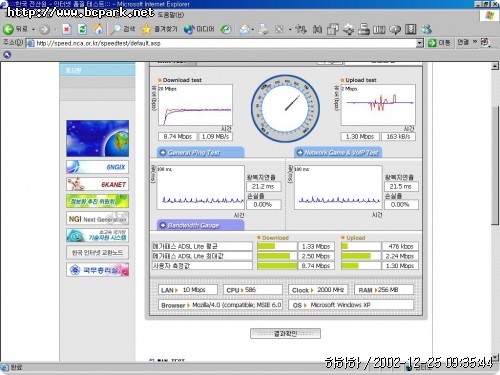This screenshot has width=500, height=375.
Task: Open the address bar URL dropdown
Action: click(420, 43)
